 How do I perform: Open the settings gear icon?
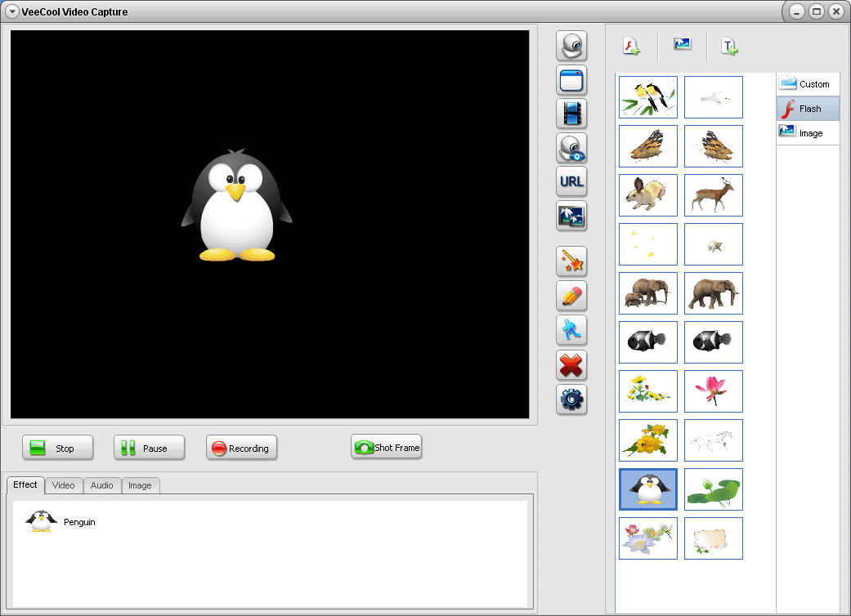point(571,400)
